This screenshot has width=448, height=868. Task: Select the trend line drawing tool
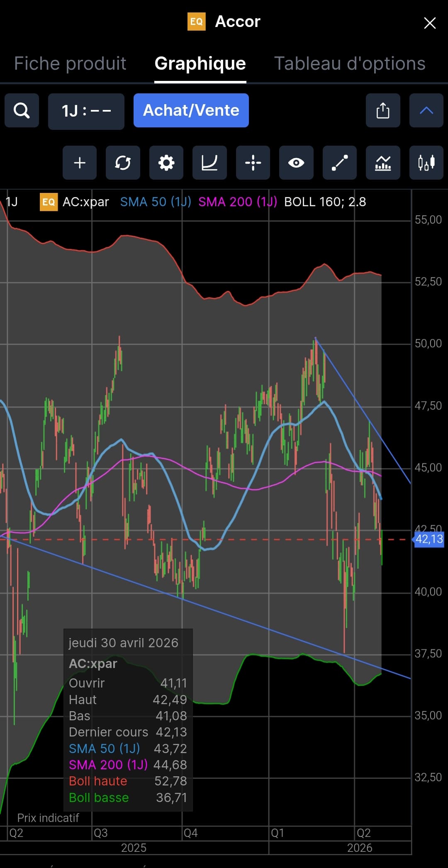point(340,163)
